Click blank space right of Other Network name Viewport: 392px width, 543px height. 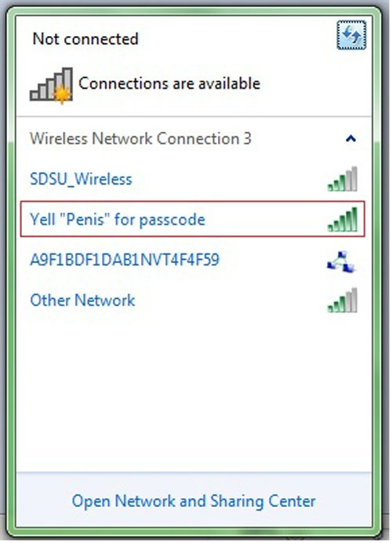tap(230, 301)
